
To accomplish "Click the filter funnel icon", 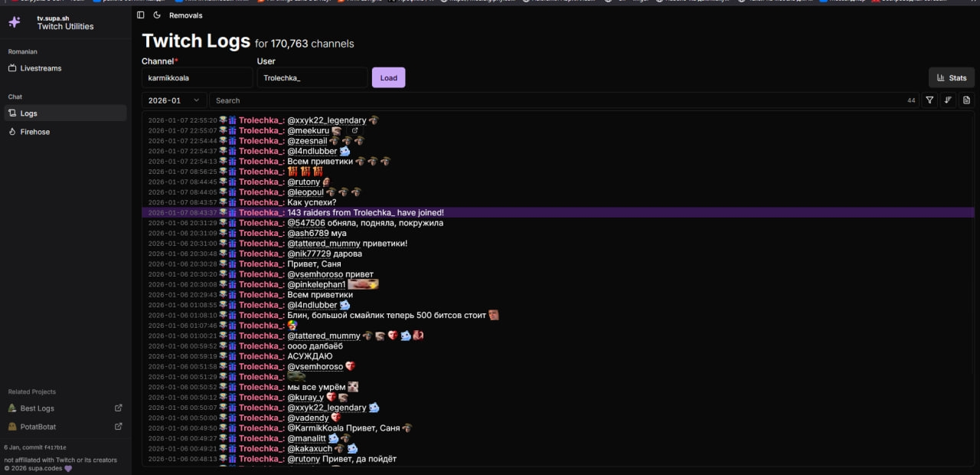I will tap(929, 100).
